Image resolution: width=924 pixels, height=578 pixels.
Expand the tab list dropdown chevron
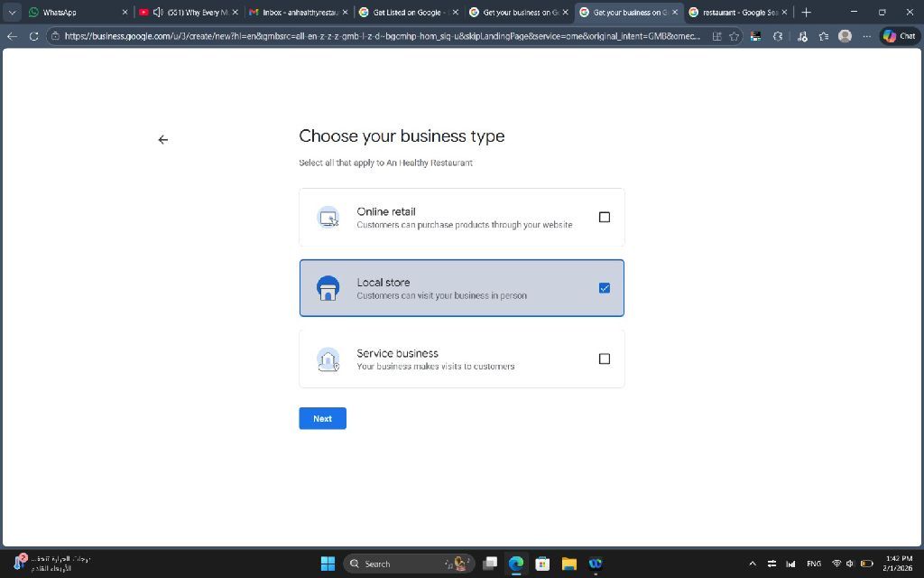13,13
